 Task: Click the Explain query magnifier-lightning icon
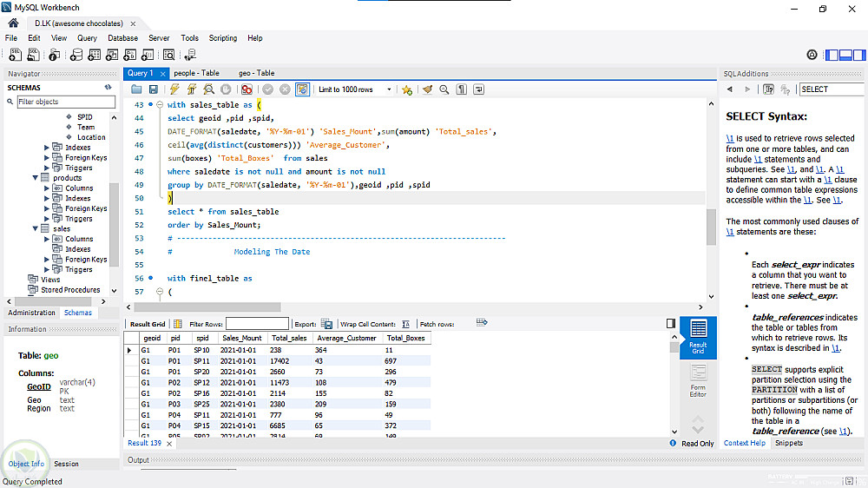(x=209, y=89)
